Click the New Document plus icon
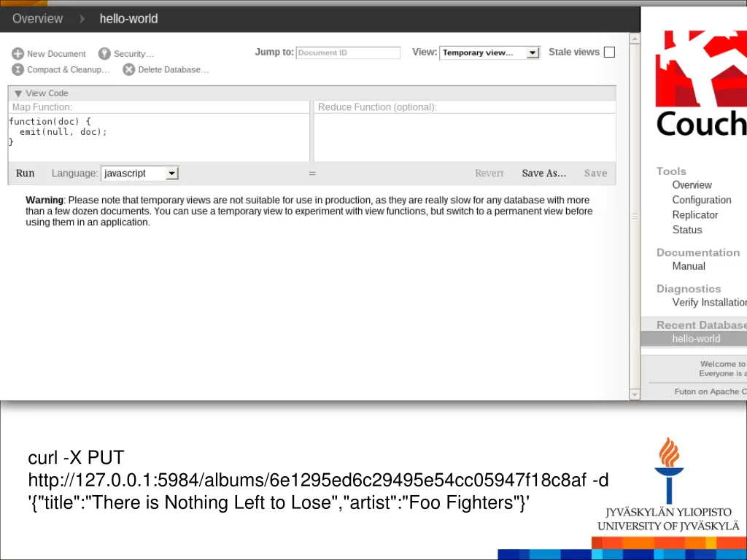Viewport: 747px width, 560px height. (x=18, y=53)
